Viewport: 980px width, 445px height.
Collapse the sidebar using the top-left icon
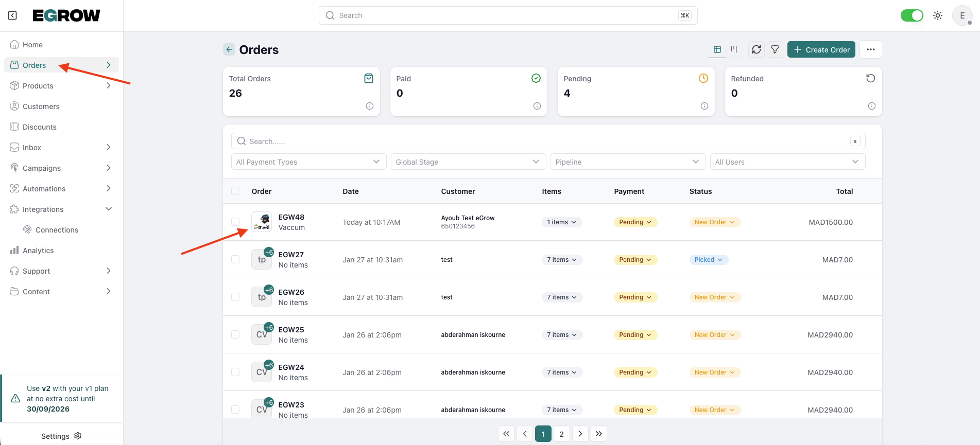pyautogui.click(x=12, y=15)
